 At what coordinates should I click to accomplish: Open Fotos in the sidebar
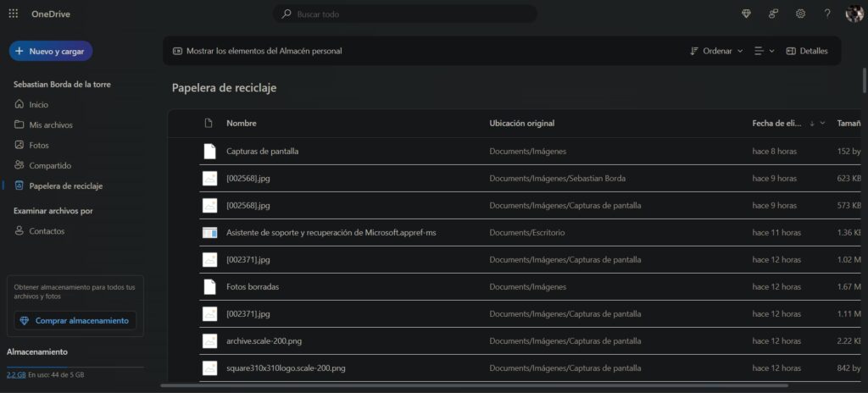coord(39,145)
